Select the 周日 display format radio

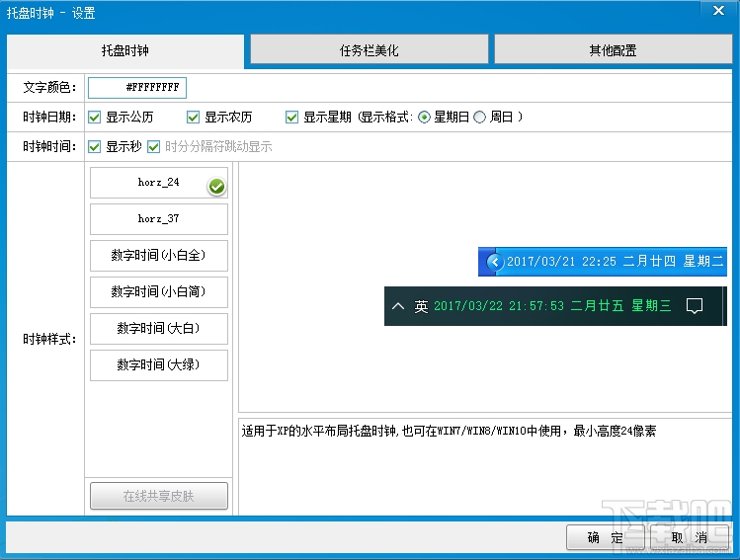click(479, 117)
